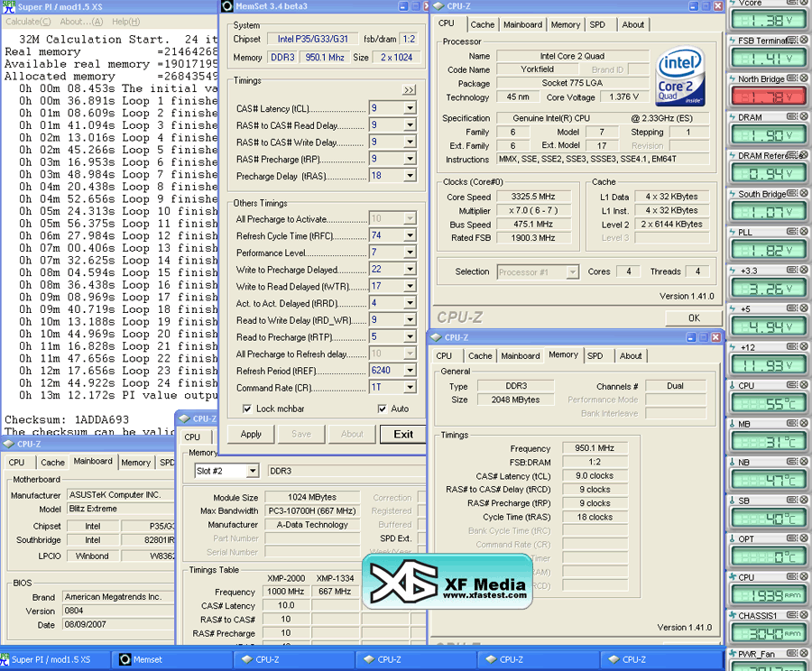Open settings icon of OPT temperature panel
Viewport: 812px width, 671px height.
click(x=792, y=538)
